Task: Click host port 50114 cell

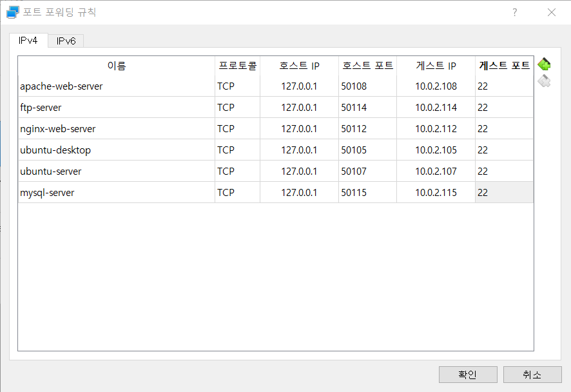Action: click(367, 107)
